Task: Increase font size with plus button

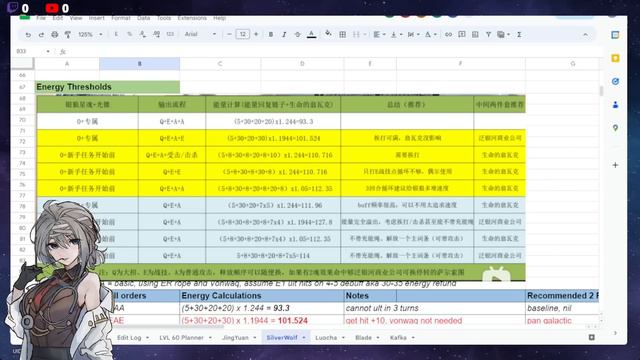Action: [x=256, y=35]
